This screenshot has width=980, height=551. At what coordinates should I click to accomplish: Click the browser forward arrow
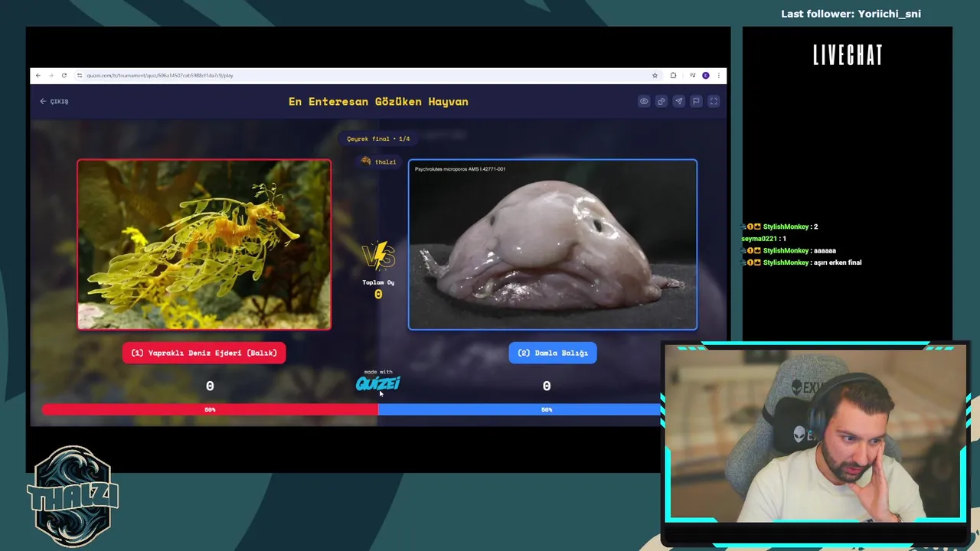[x=51, y=76]
